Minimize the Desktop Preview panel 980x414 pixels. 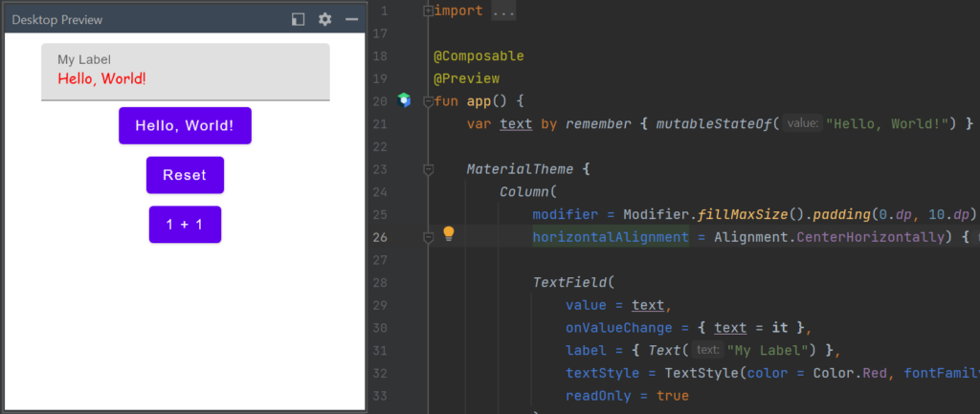click(352, 19)
